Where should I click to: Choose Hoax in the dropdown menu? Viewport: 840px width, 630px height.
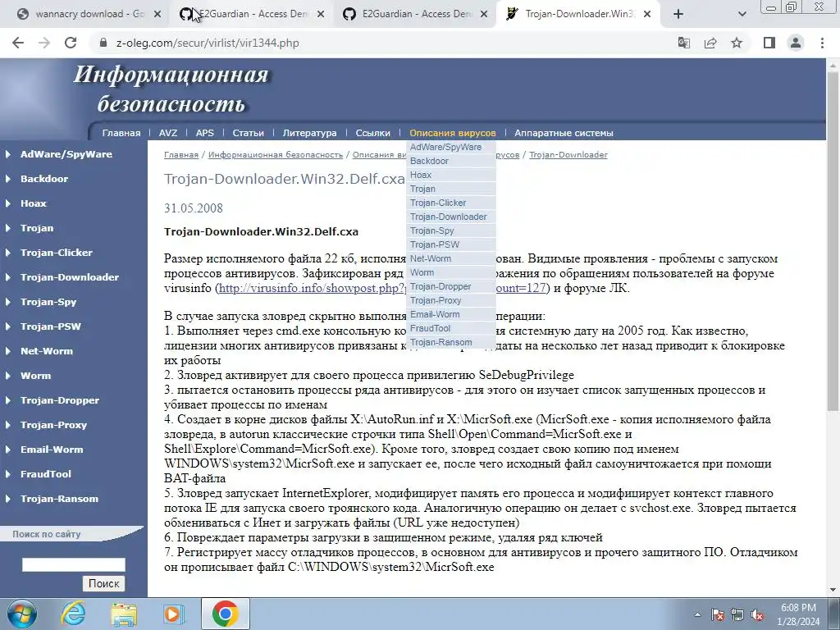tap(451, 175)
